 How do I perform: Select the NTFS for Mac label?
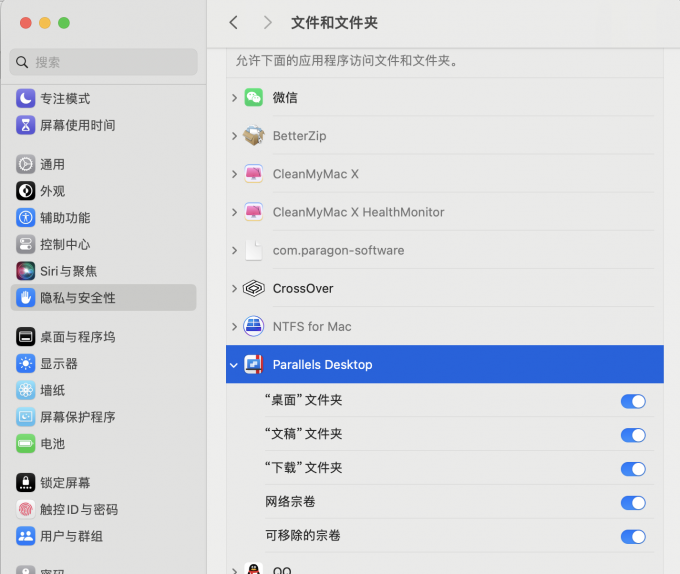point(312,326)
